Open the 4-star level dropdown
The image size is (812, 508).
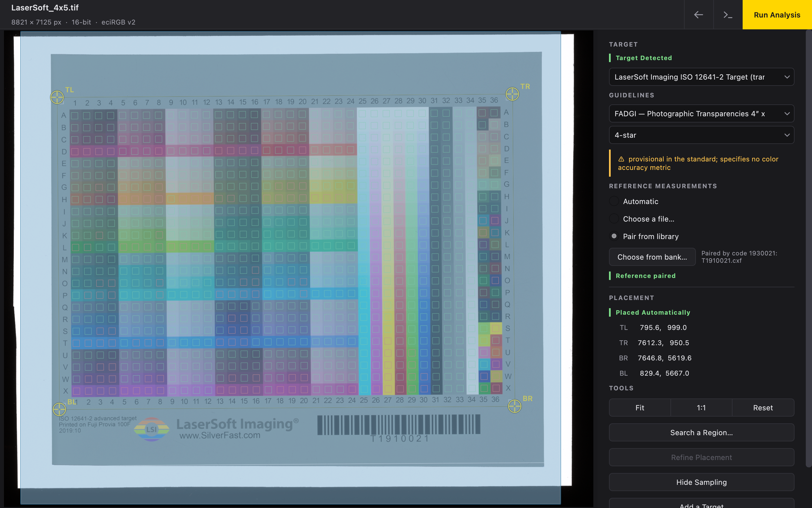pos(701,135)
